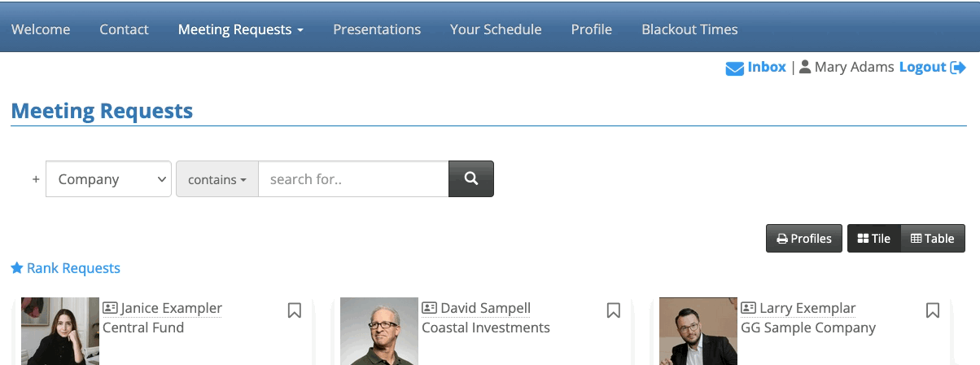
Task: Click the Logout arrow icon
Action: [x=958, y=68]
